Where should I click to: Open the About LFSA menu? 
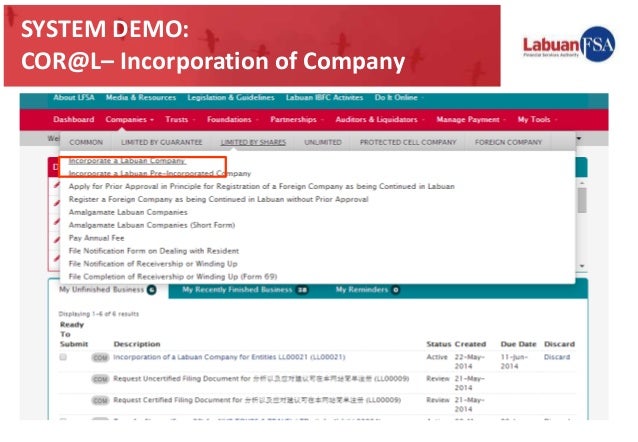click(74, 98)
